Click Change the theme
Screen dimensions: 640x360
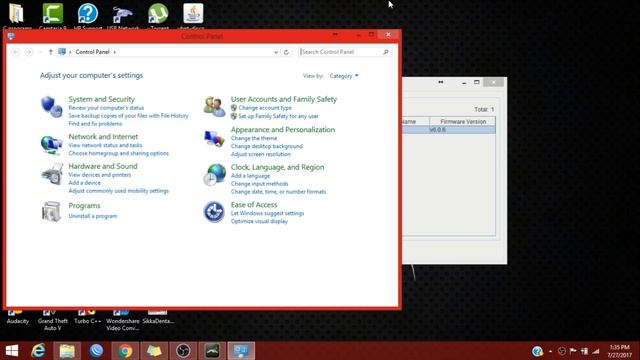click(254, 138)
